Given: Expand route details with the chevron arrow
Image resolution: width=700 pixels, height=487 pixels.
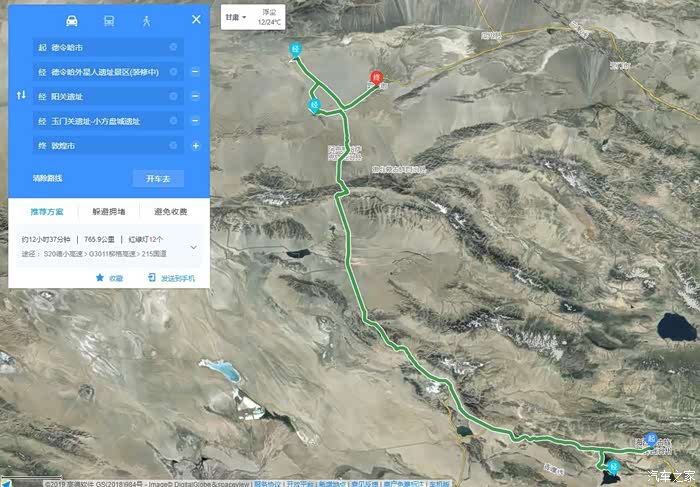Looking at the screenshot, I should point(194,247).
